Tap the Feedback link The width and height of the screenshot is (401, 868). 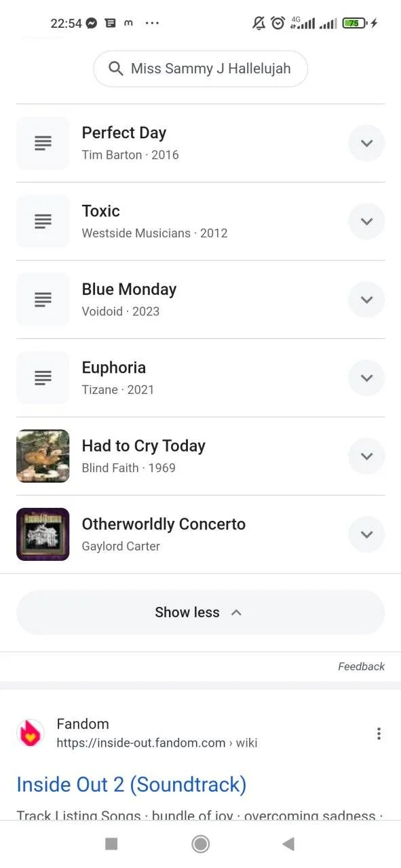pyautogui.click(x=361, y=667)
